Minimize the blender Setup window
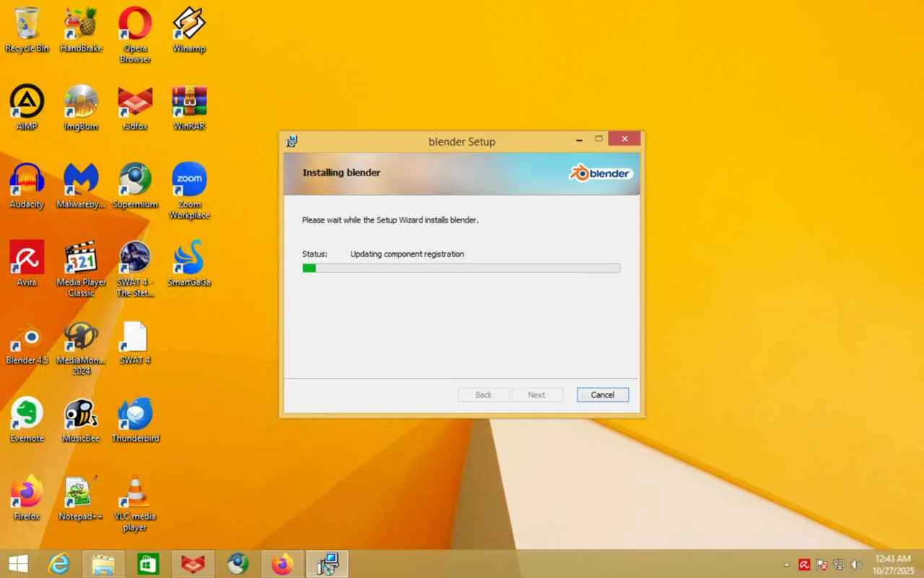The height and width of the screenshot is (578, 924). [x=580, y=139]
